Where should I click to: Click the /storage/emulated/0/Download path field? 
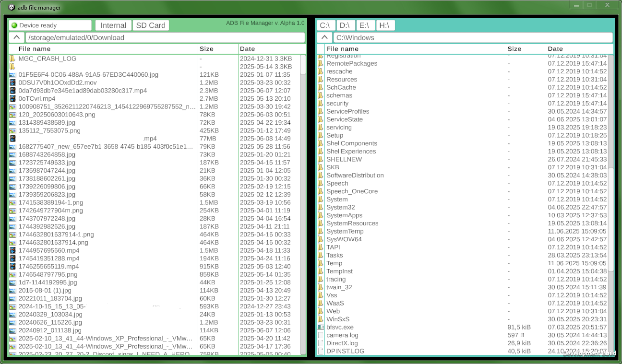[165, 37]
